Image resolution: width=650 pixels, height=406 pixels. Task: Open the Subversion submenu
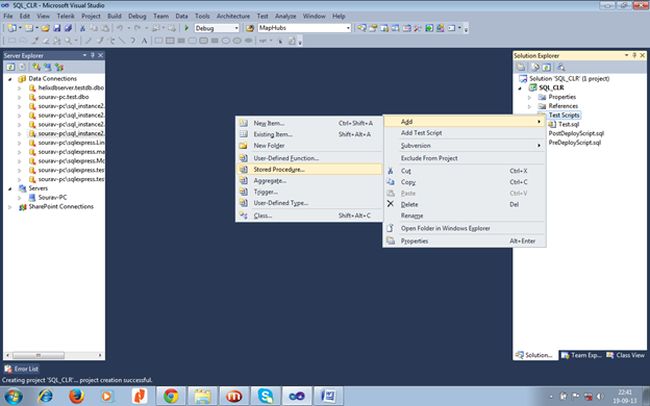[464, 146]
